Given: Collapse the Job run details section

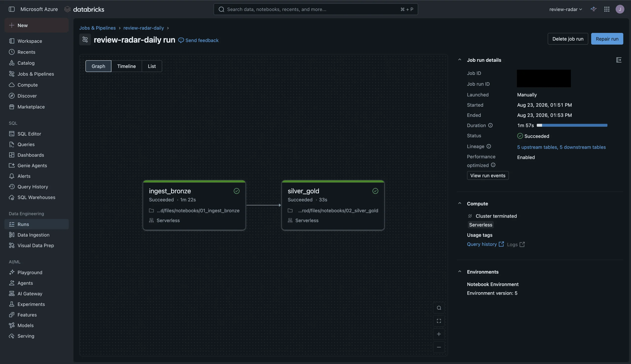Looking at the screenshot, I should tap(459, 60).
